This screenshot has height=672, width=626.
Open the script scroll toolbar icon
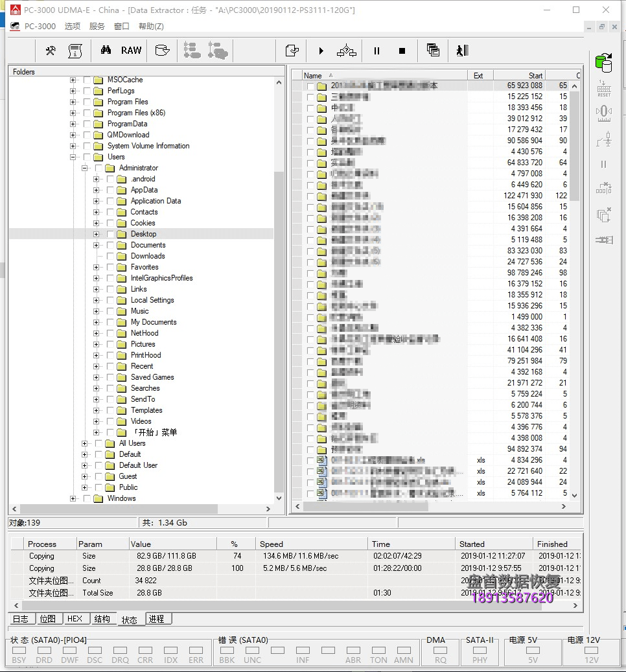75,51
